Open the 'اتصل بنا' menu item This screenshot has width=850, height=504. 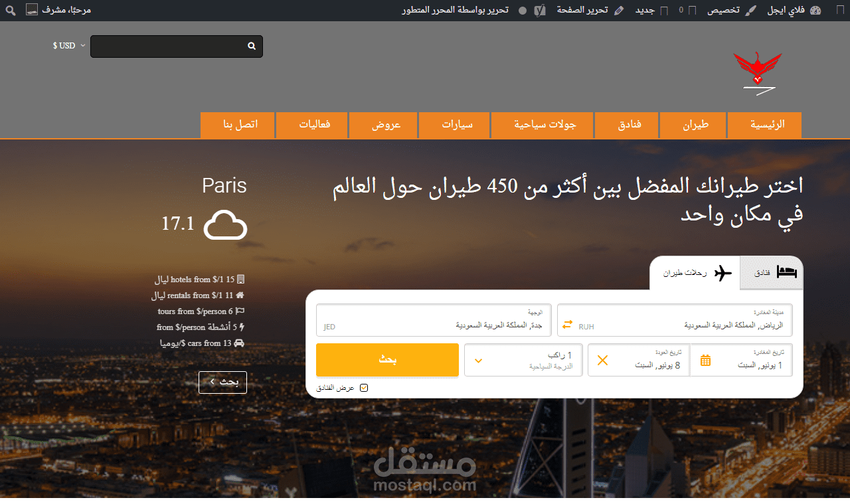pyautogui.click(x=237, y=125)
